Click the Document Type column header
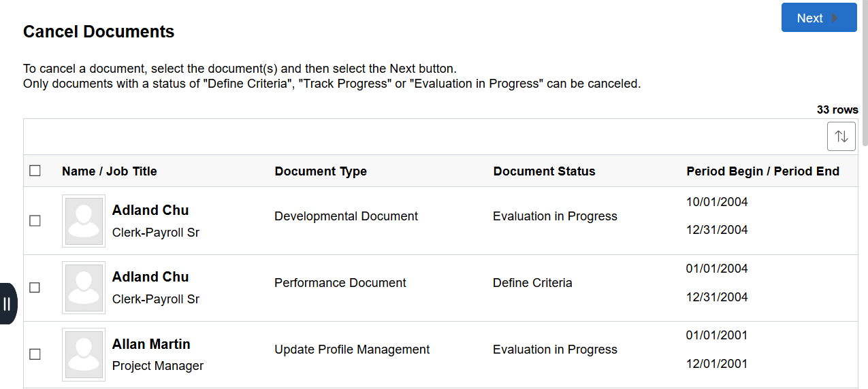The height and width of the screenshot is (389, 868). click(321, 171)
